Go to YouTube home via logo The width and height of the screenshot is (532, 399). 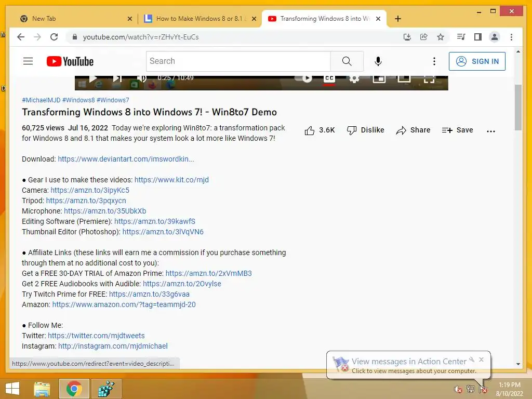70,61
